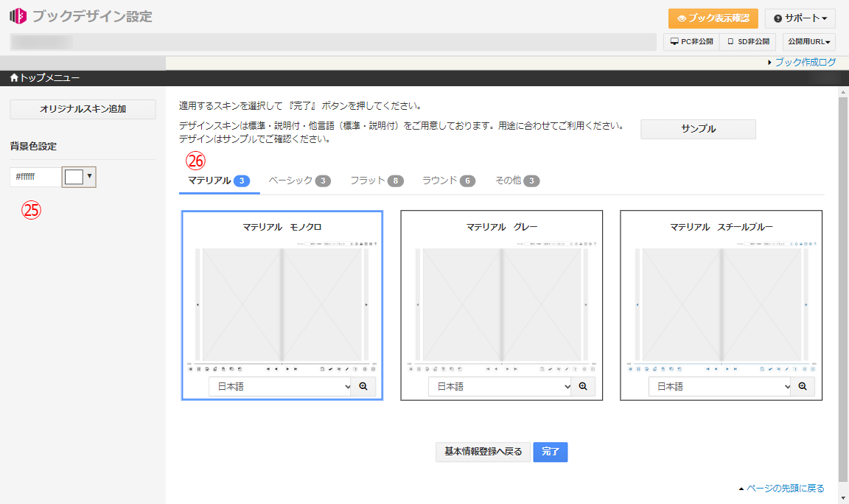Open the background color swatch picker
Screen dimensions: 849x504
(x=79, y=177)
